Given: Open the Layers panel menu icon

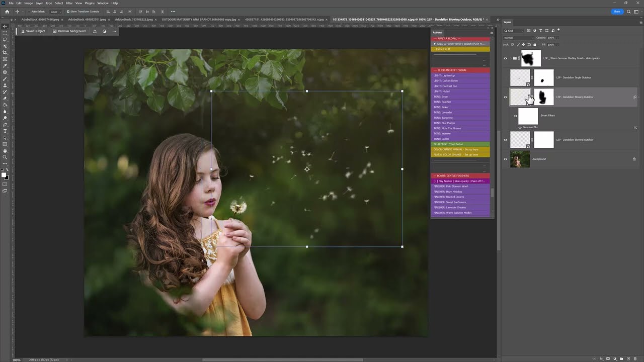Looking at the screenshot, I should (641, 22).
